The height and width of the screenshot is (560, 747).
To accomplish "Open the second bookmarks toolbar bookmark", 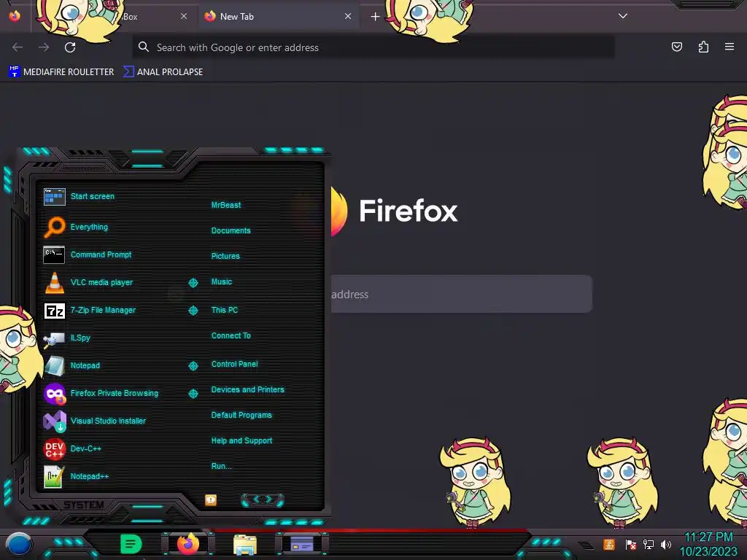I will click(163, 72).
